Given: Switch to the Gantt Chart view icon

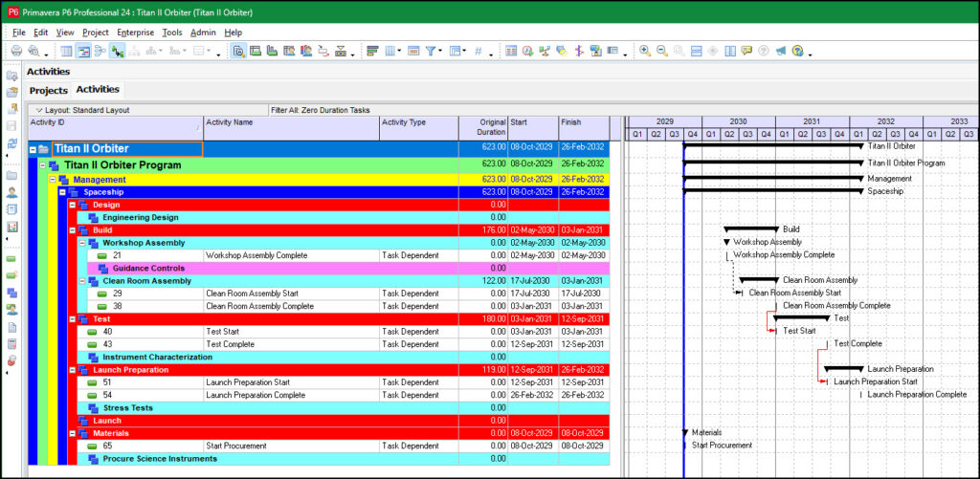Looking at the screenshot, I should [83, 52].
